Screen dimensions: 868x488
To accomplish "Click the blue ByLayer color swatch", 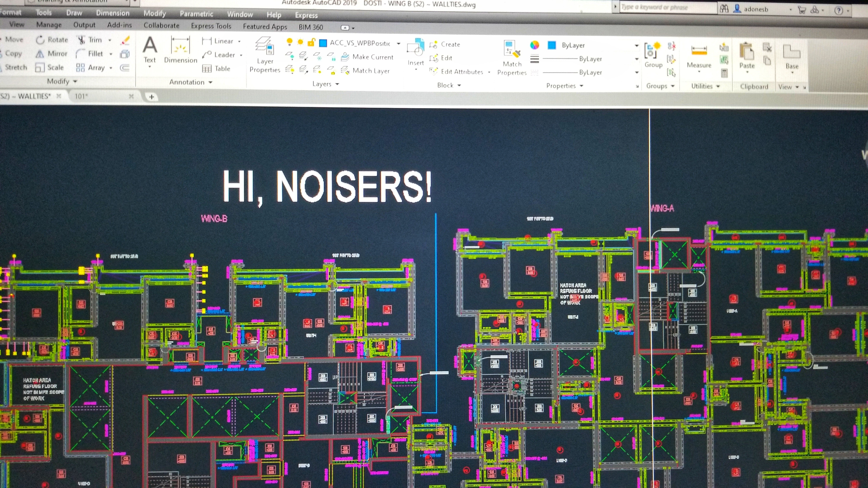I will 552,45.
